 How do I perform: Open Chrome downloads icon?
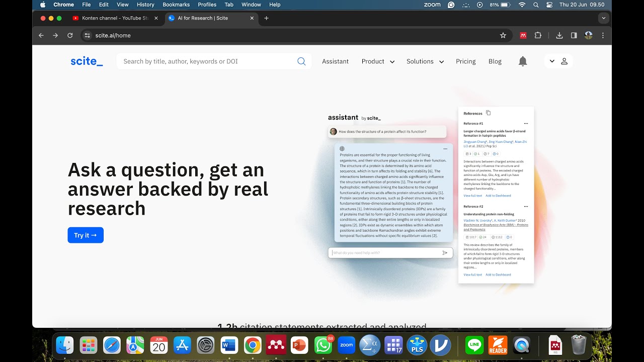click(559, 35)
